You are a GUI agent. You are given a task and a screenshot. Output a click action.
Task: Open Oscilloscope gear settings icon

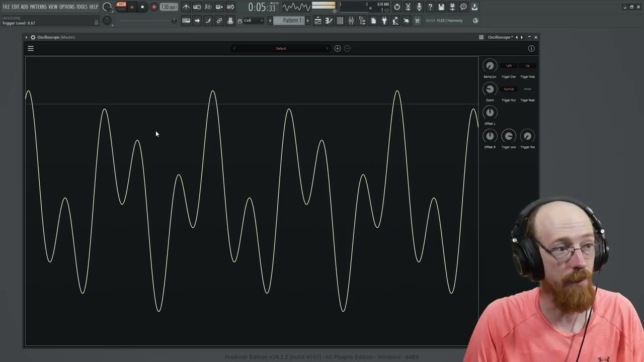pyautogui.click(x=33, y=37)
